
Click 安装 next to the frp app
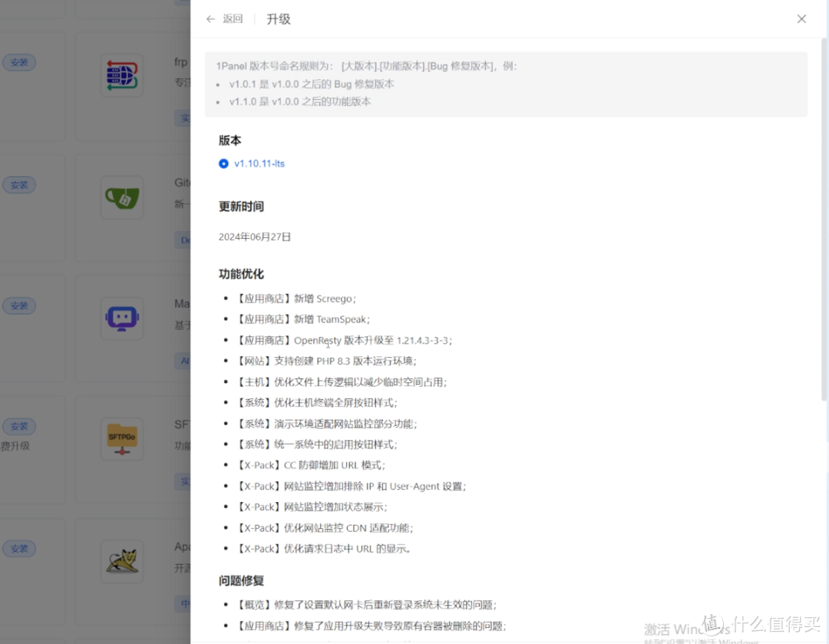coord(18,62)
